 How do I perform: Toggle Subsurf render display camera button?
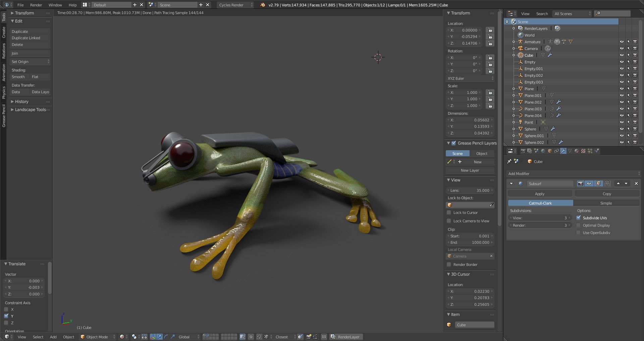581,183
